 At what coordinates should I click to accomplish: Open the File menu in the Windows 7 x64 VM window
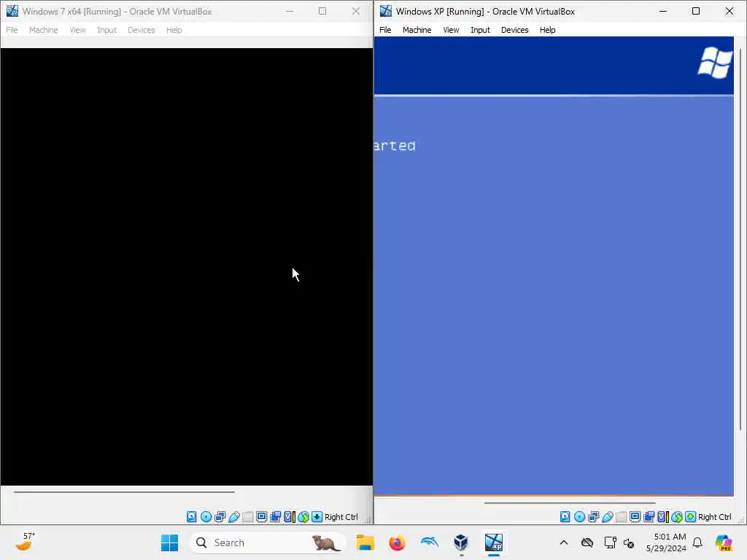point(12,30)
